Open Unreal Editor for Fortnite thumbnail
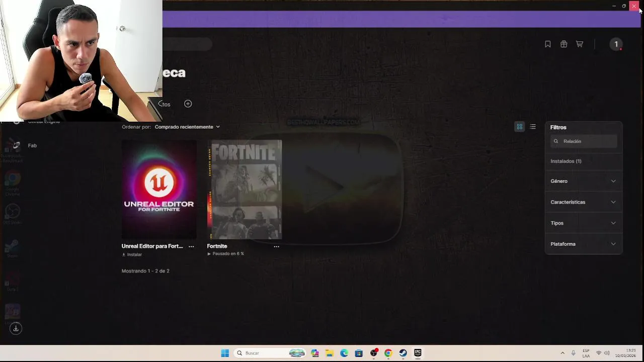 coord(159,190)
